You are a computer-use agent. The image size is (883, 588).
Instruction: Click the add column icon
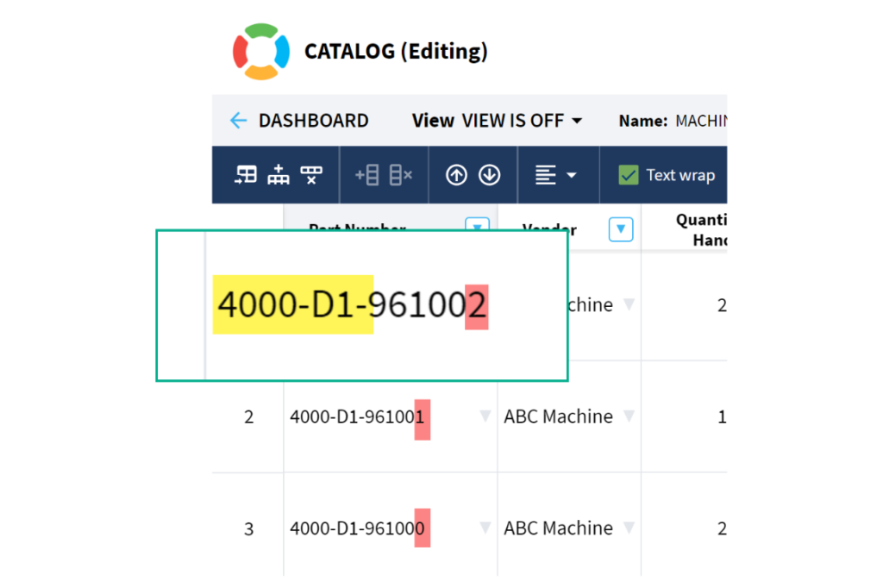pos(279,175)
